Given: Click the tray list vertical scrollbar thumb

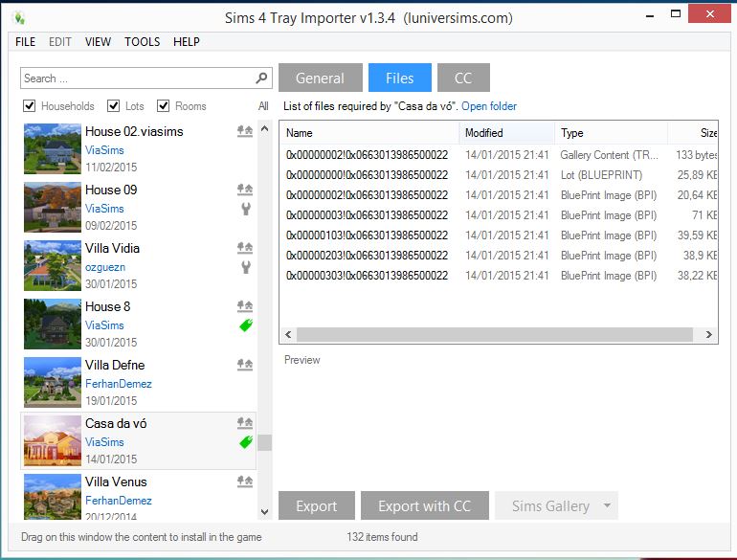Looking at the screenshot, I should [264, 442].
